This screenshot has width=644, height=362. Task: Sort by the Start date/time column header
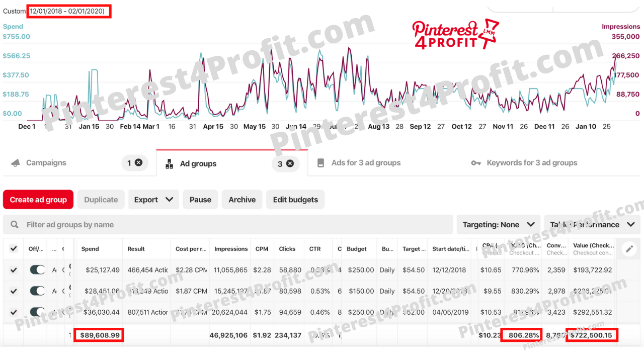pyautogui.click(x=451, y=249)
